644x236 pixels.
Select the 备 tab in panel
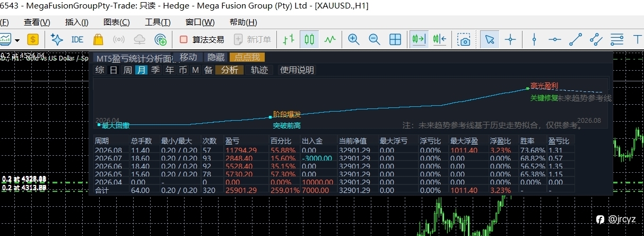click(208, 70)
